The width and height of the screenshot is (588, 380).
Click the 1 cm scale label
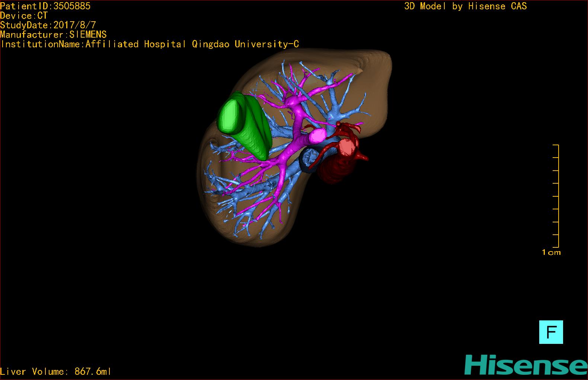click(x=551, y=253)
